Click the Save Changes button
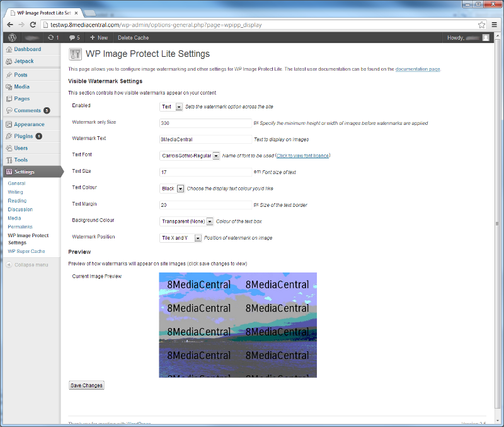This screenshot has height=427, width=504. pos(86,385)
